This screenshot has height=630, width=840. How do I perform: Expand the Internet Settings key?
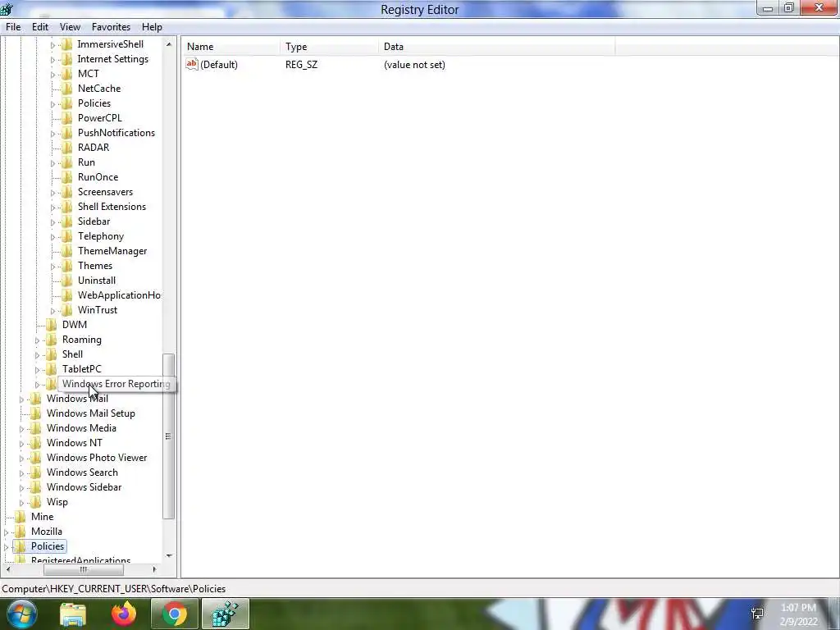[52, 59]
